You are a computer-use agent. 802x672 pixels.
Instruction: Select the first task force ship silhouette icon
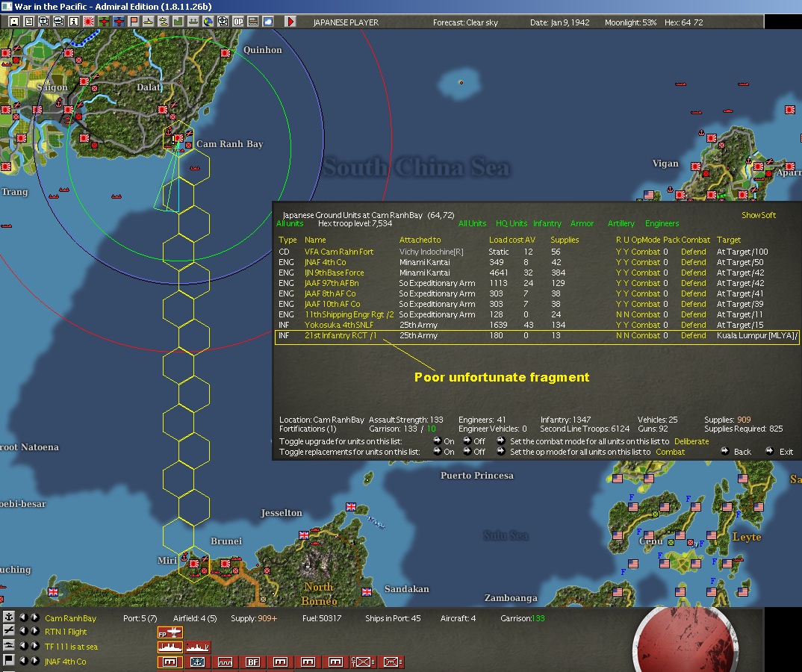point(170,647)
